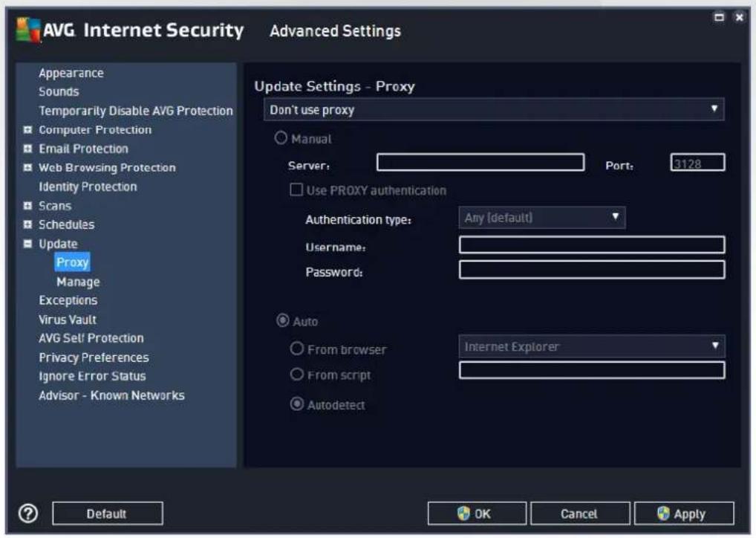
Task: Open the Don't use proxy dropdown
Action: point(494,109)
